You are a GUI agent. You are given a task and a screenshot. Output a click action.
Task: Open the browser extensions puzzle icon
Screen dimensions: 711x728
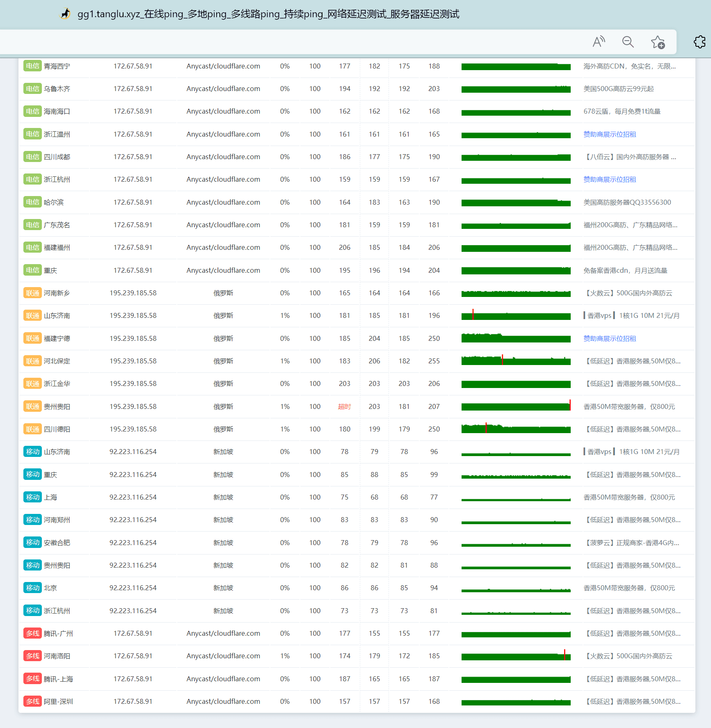(x=700, y=42)
